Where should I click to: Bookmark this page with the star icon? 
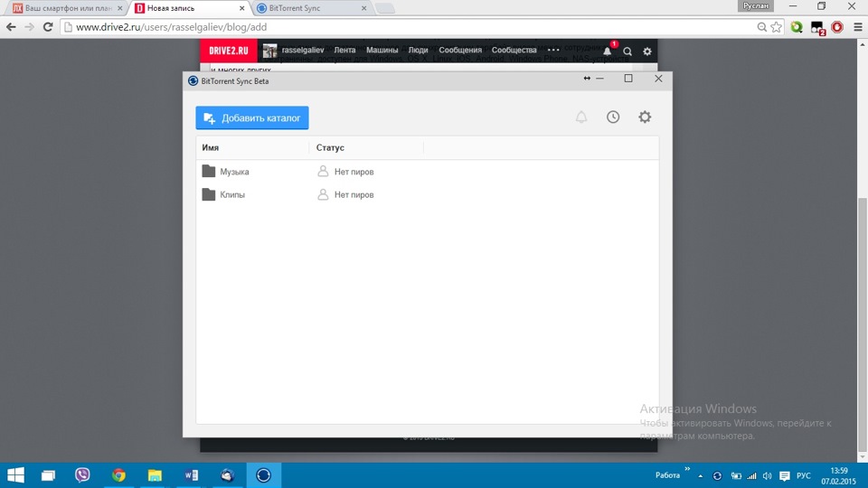(776, 27)
